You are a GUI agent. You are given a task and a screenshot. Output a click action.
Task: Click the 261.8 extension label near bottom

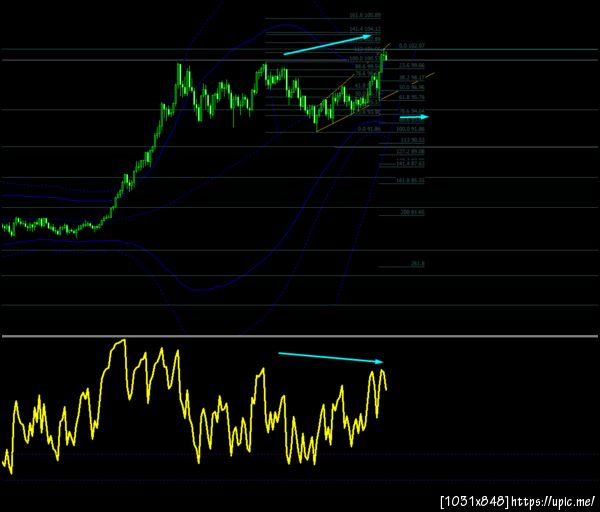pyautogui.click(x=418, y=264)
